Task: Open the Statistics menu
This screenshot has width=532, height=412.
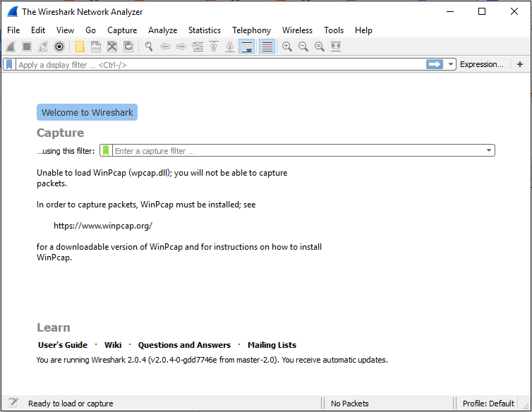Action: click(x=205, y=30)
